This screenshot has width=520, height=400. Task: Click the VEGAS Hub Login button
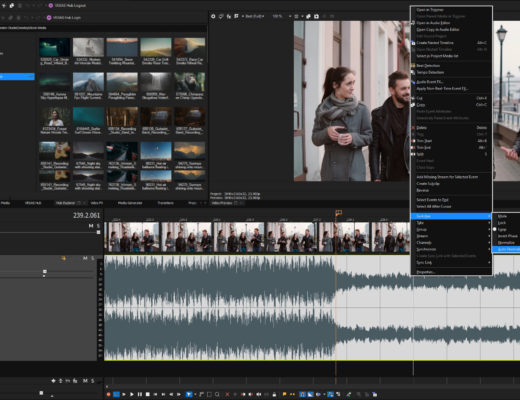(64, 17)
